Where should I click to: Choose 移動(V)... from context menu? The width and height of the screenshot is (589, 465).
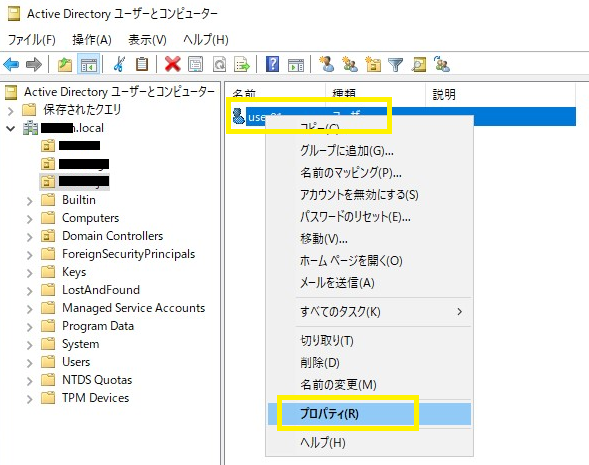pos(369,239)
